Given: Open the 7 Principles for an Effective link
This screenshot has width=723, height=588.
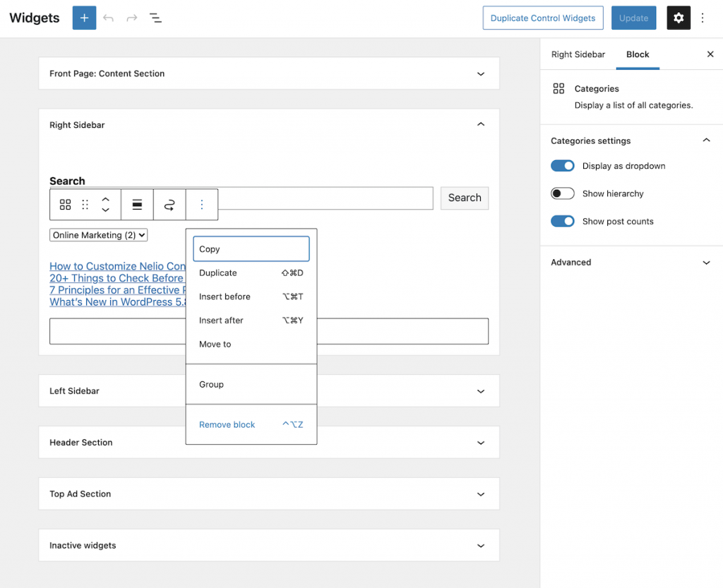Looking at the screenshot, I should (x=118, y=290).
